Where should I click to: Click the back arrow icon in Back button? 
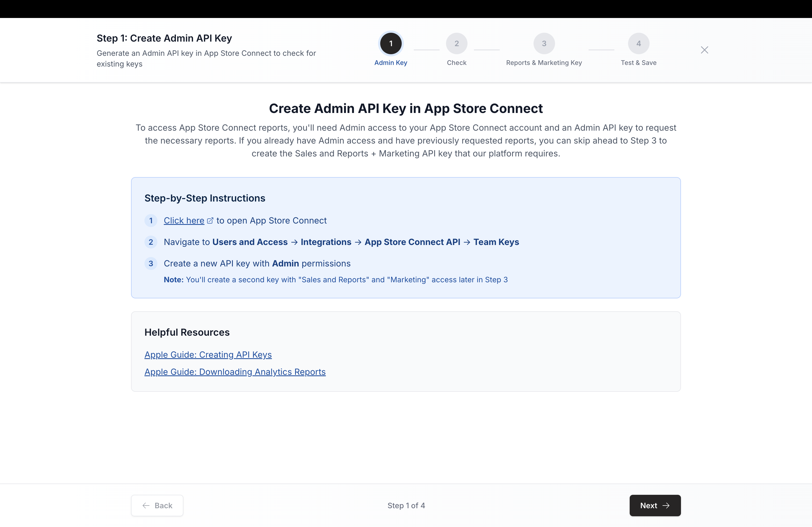pos(146,506)
